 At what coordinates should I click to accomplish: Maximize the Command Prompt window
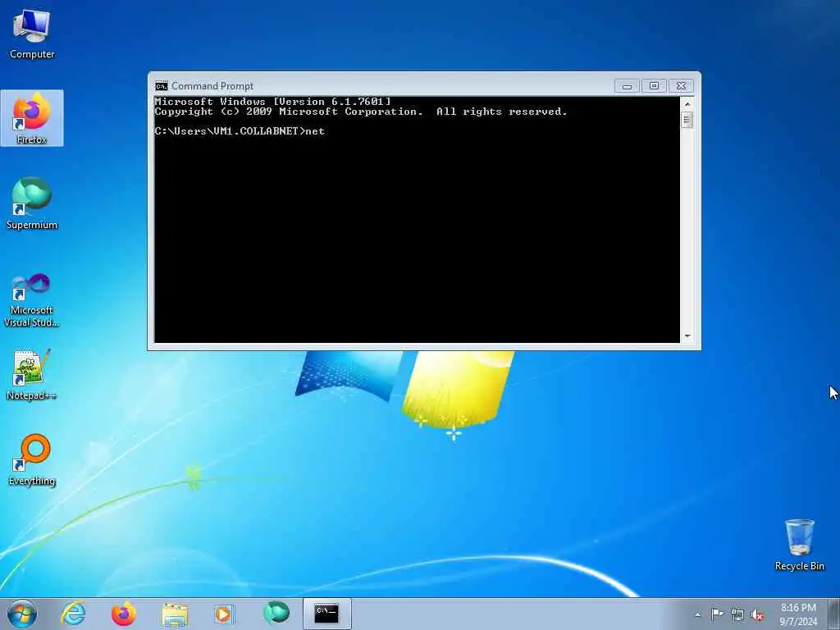pos(654,85)
